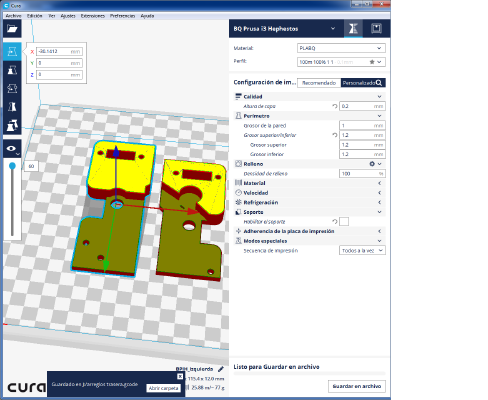Switch to Recomendado settings mode

319,83
